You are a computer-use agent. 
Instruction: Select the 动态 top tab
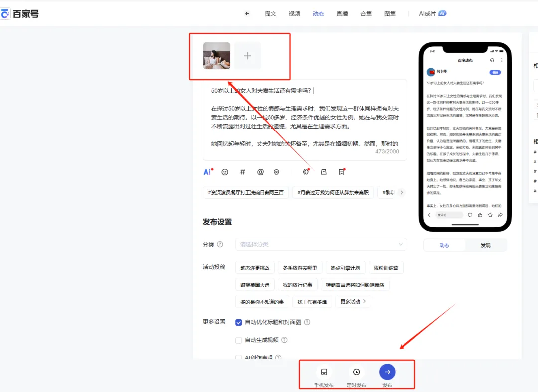[318, 14]
